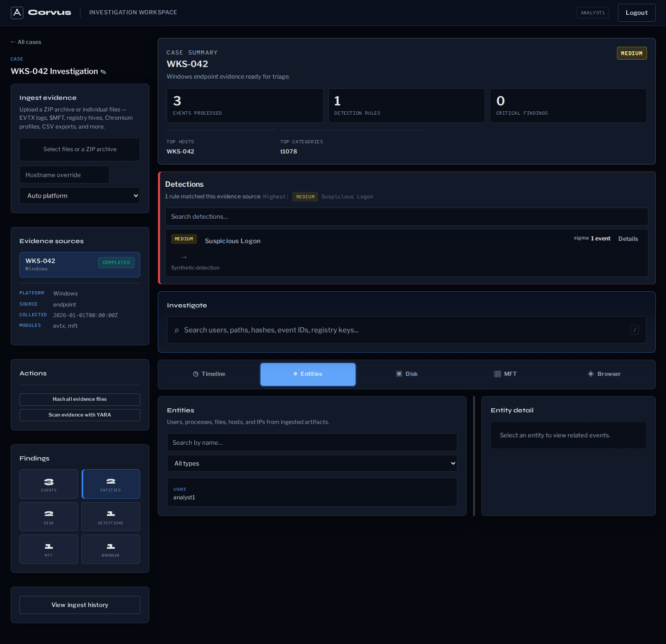Click the MEDIUM badge in Case Summary

632,53
